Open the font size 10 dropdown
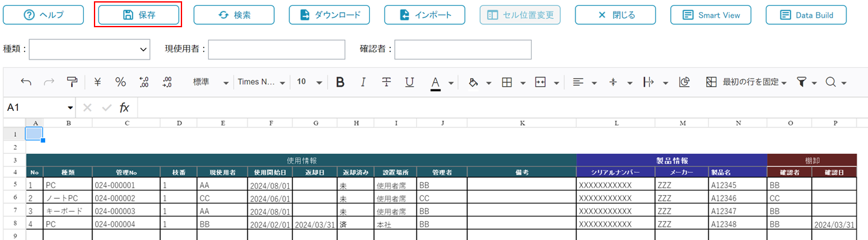The width and height of the screenshot is (868, 240). (x=310, y=82)
